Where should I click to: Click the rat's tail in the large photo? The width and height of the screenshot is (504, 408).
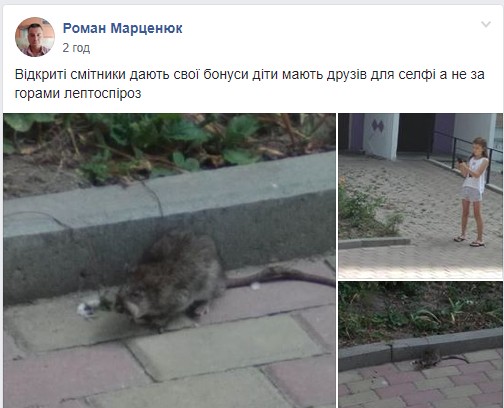point(280,277)
